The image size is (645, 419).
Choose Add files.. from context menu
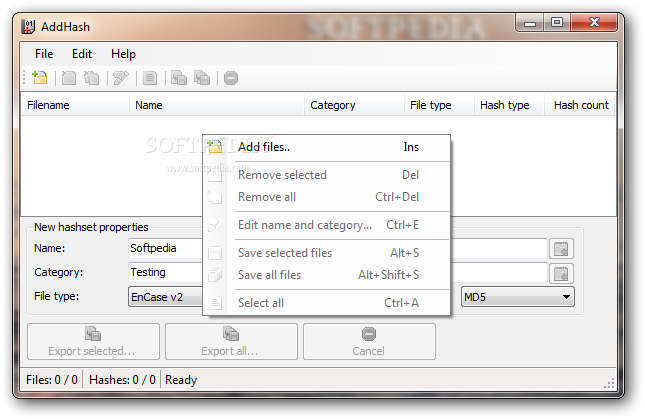(x=327, y=147)
